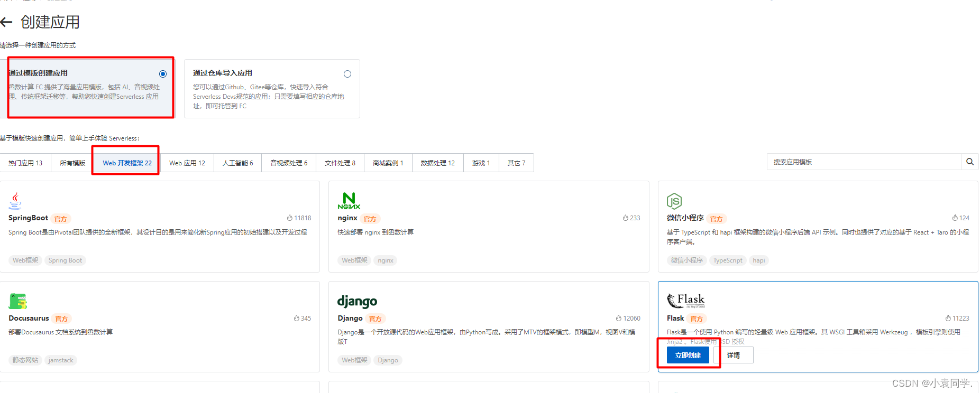Click the 官方 badge beside SpringBoot
This screenshot has height=393, width=980.
[61, 219]
